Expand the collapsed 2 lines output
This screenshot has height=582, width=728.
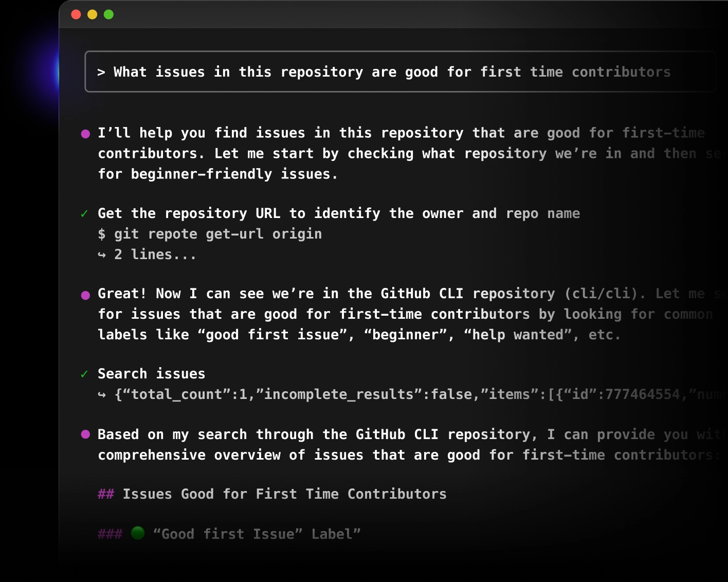click(x=154, y=254)
